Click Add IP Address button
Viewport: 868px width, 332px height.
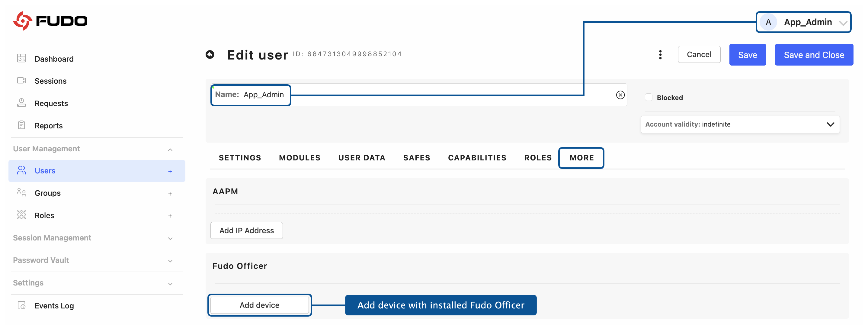247,230
